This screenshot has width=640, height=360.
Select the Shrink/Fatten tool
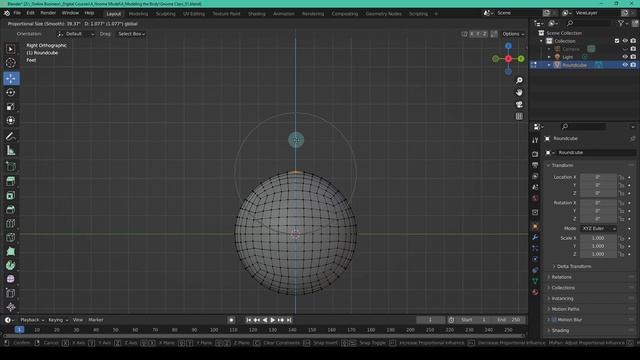pyautogui.click(x=11, y=307)
